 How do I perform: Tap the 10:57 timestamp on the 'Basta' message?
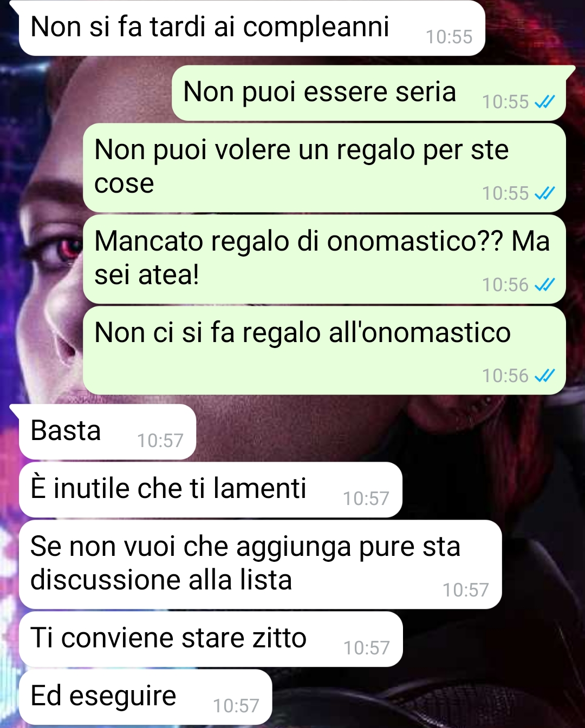coord(160,441)
